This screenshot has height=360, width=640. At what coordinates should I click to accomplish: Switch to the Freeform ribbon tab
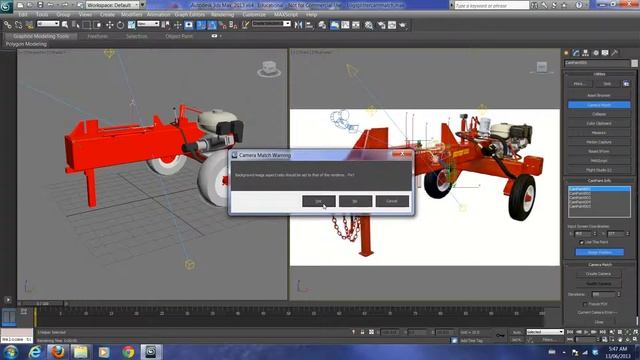point(98,36)
